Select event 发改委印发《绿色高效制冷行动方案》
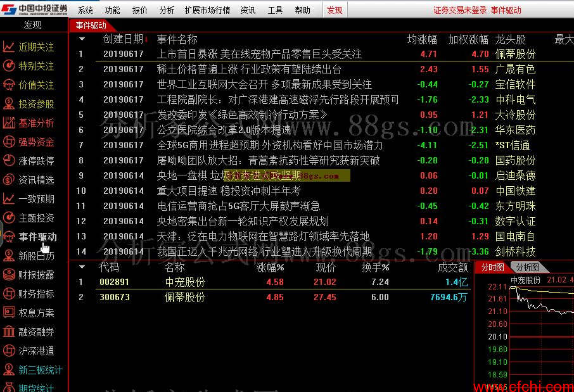 pyautogui.click(x=242, y=115)
